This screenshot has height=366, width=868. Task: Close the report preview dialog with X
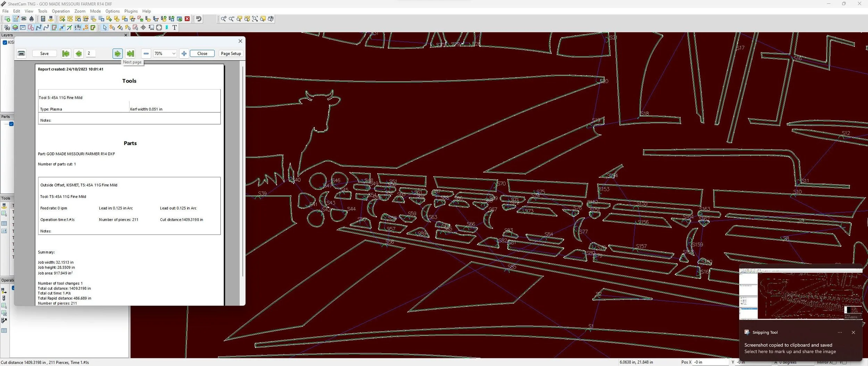click(x=240, y=41)
